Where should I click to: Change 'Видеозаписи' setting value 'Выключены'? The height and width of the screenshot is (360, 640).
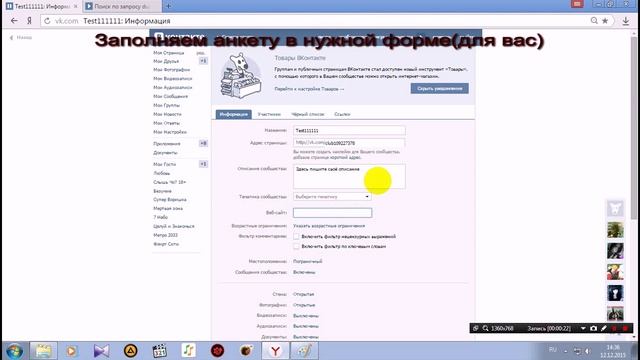(x=306, y=316)
